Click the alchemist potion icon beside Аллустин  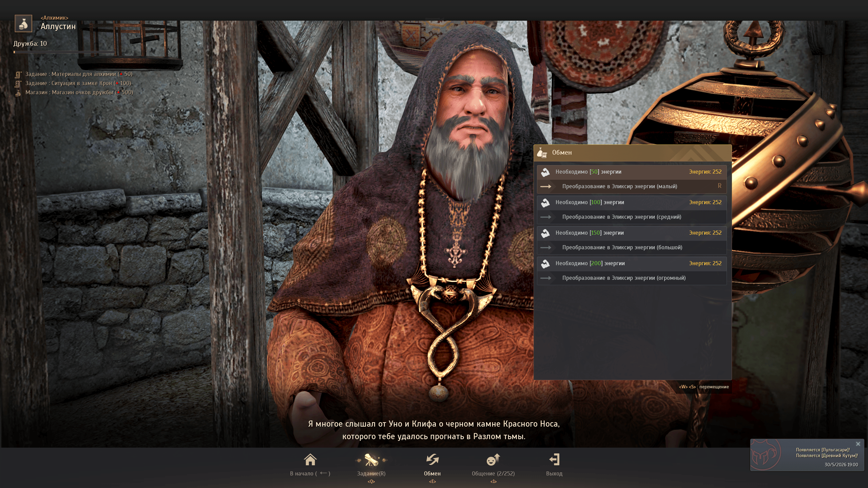[x=23, y=23]
